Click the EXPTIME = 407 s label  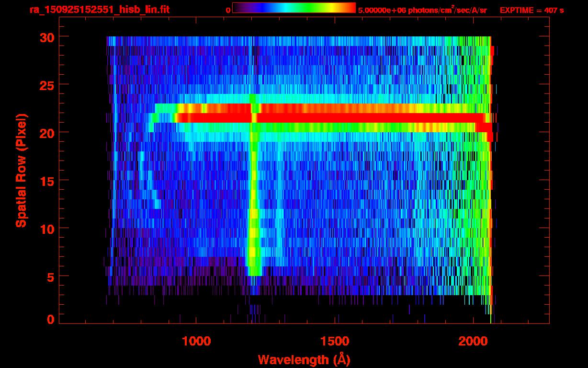(x=531, y=10)
